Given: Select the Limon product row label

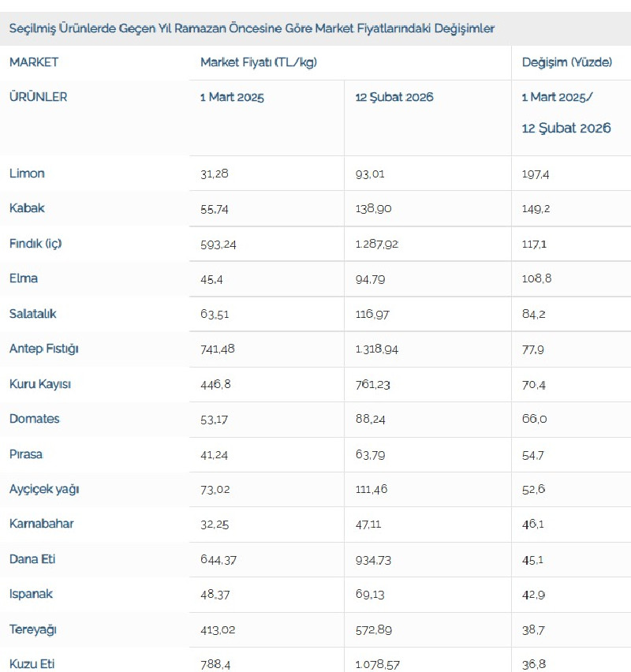Looking at the screenshot, I should tap(28, 174).
